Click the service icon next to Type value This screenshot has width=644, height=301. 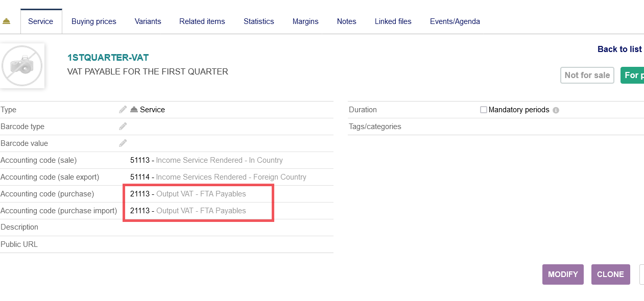134,110
